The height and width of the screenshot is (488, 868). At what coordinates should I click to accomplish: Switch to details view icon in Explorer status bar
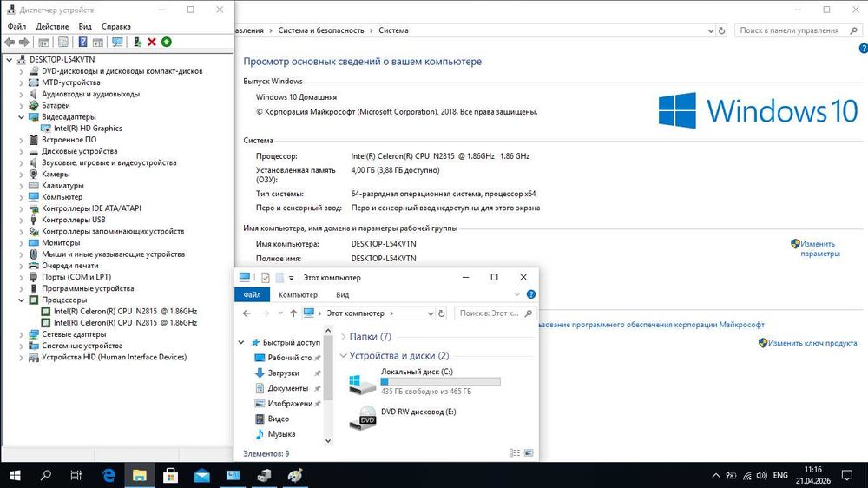coord(514,453)
